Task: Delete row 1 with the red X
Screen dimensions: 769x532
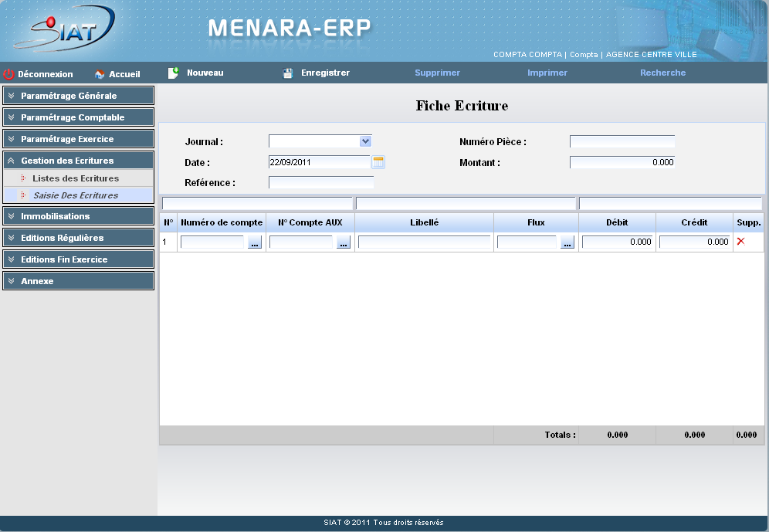Action: tap(740, 241)
